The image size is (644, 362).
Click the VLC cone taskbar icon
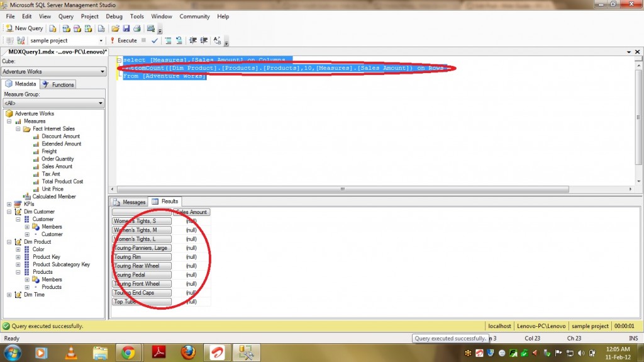click(70, 352)
